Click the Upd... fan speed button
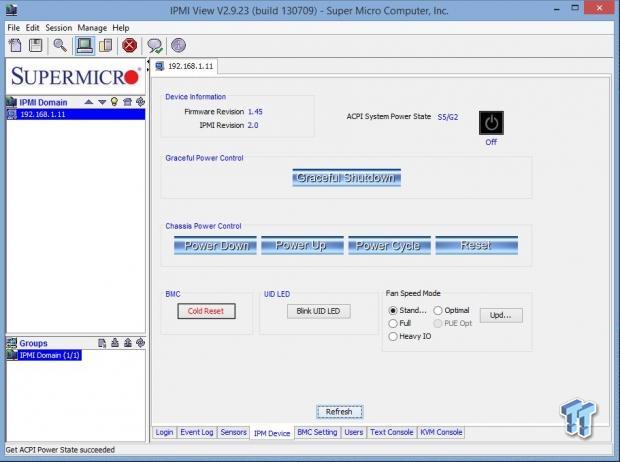Viewport: 620px width, 462px height. (x=501, y=315)
